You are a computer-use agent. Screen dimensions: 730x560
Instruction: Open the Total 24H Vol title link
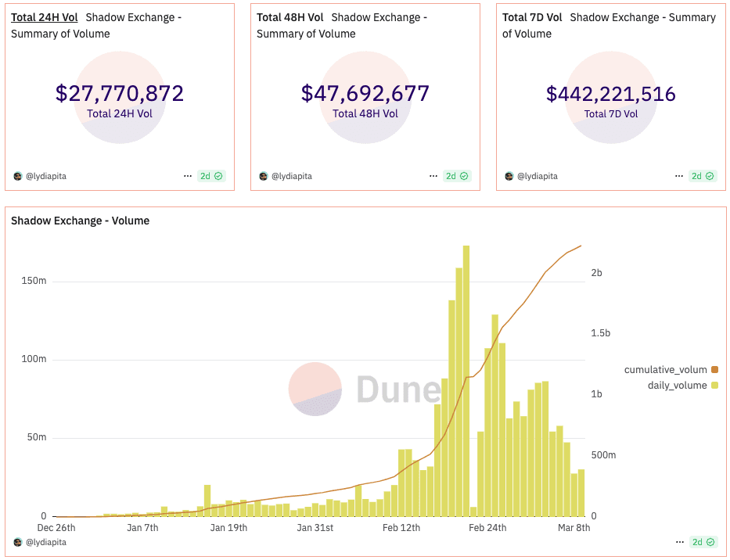pyautogui.click(x=45, y=17)
